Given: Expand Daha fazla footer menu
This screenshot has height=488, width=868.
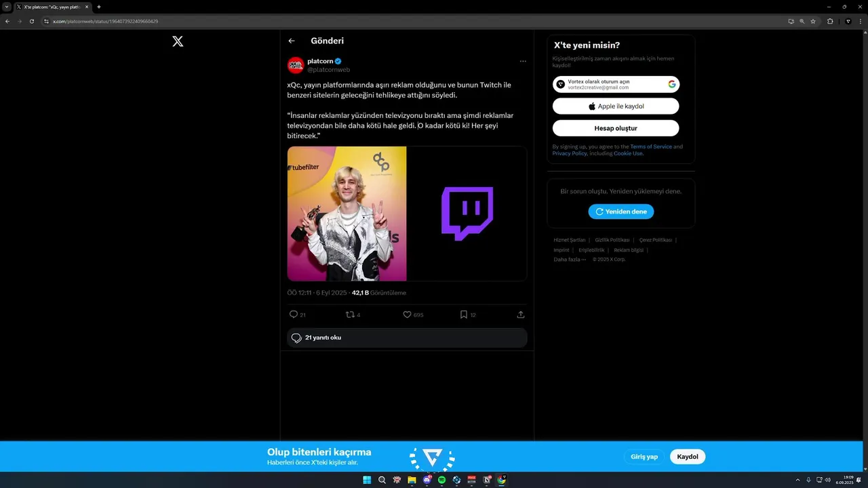Looking at the screenshot, I should coord(570,260).
